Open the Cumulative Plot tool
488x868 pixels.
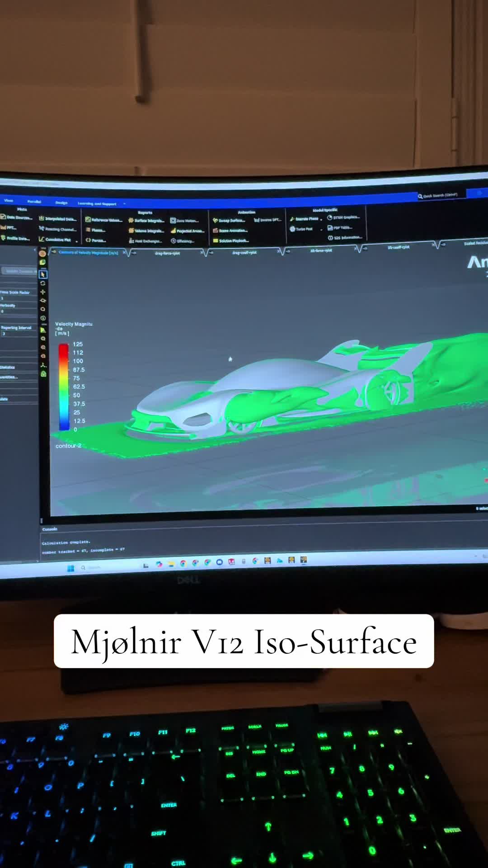pyautogui.click(x=55, y=239)
